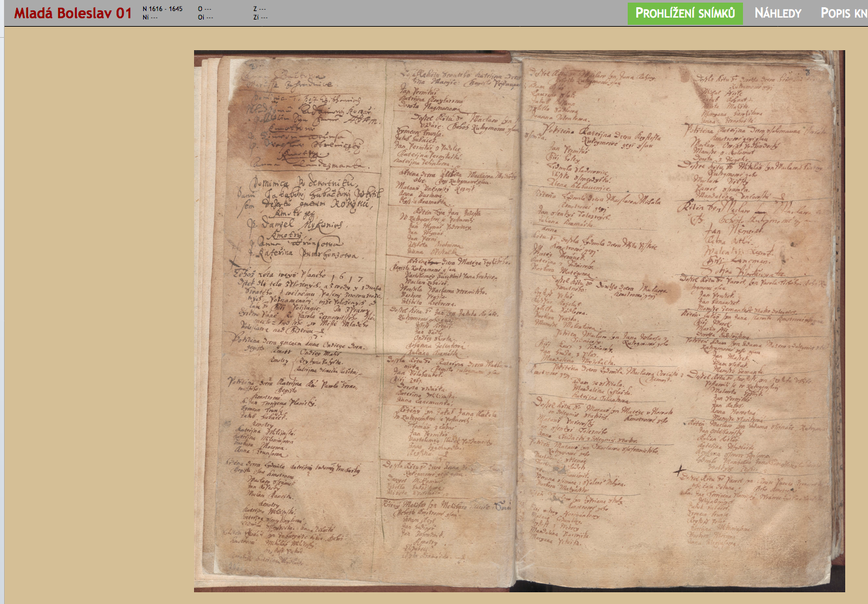
Task: Open the Popis knihy tab
Action: (x=843, y=13)
